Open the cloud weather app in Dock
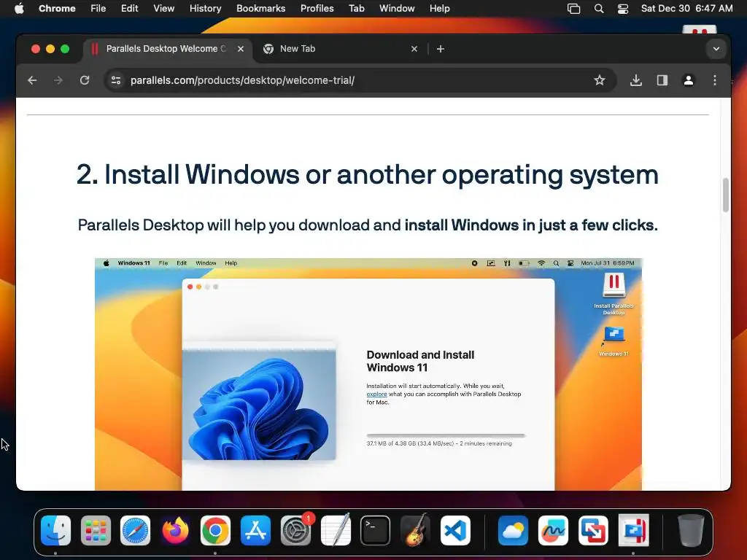Image resolution: width=747 pixels, height=560 pixels. (513, 531)
